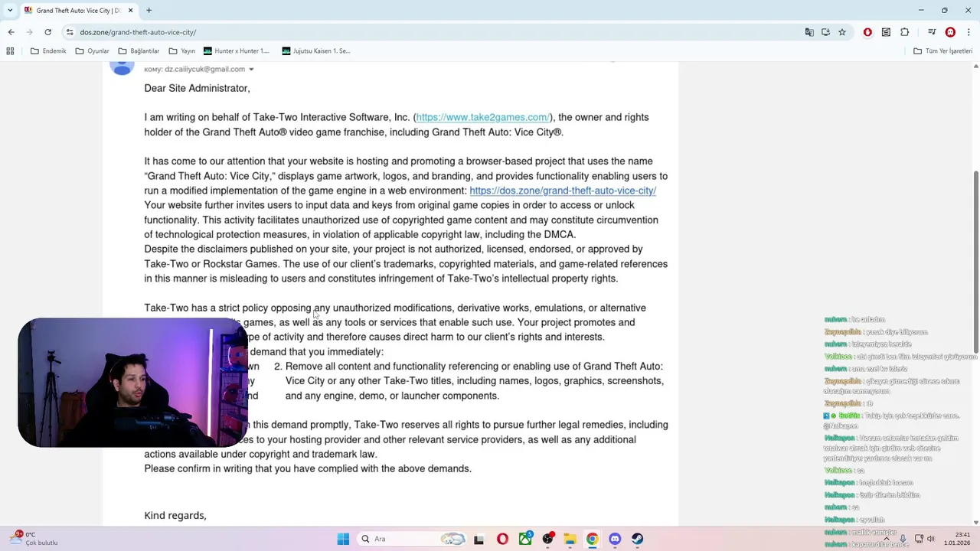Open the clock showing 23:41
The height and width of the screenshot is (551, 980).
click(958, 539)
